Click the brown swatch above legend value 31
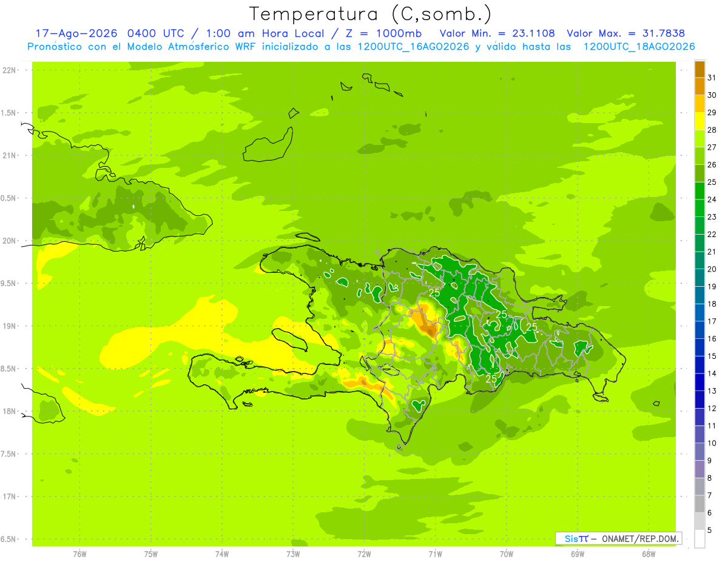The height and width of the screenshot is (562, 728). coord(699,70)
